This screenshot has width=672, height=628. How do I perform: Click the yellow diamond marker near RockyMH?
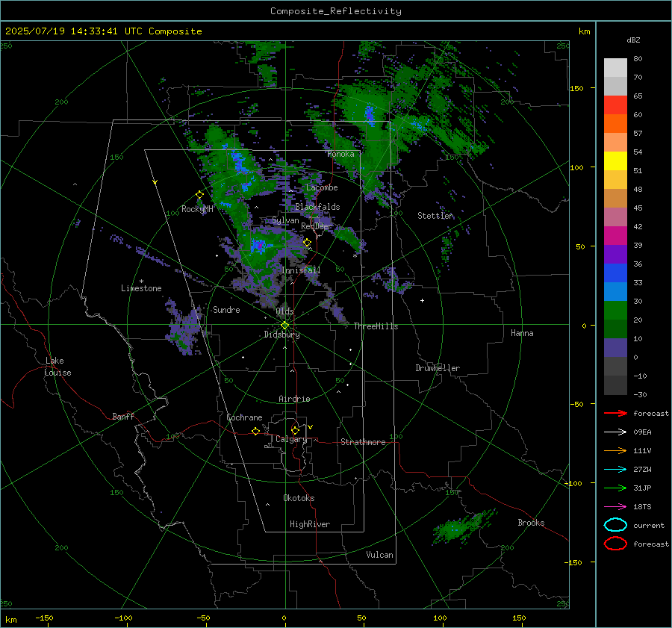[199, 195]
